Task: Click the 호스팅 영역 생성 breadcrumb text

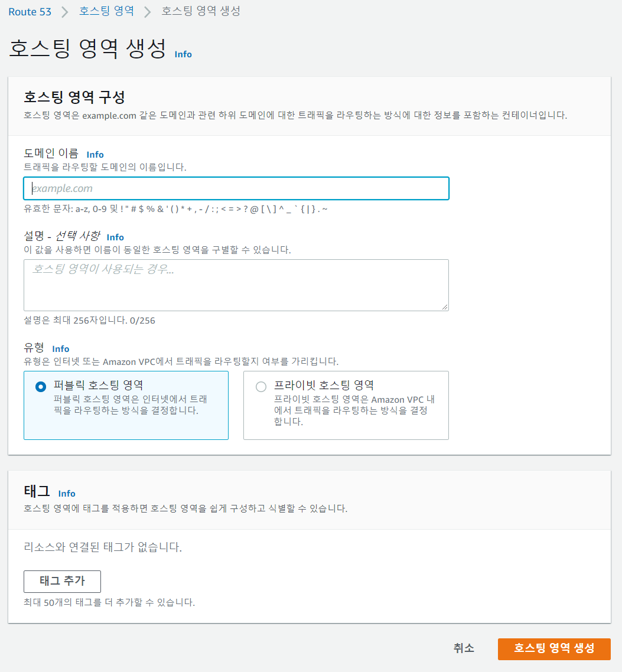Action: (x=201, y=11)
